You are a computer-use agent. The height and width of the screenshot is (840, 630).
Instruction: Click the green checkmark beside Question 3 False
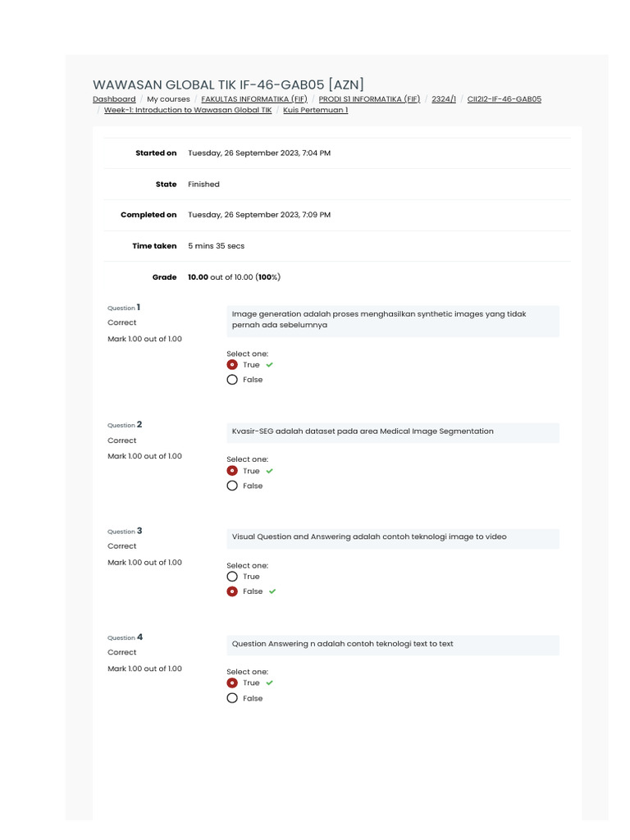[x=273, y=591]
